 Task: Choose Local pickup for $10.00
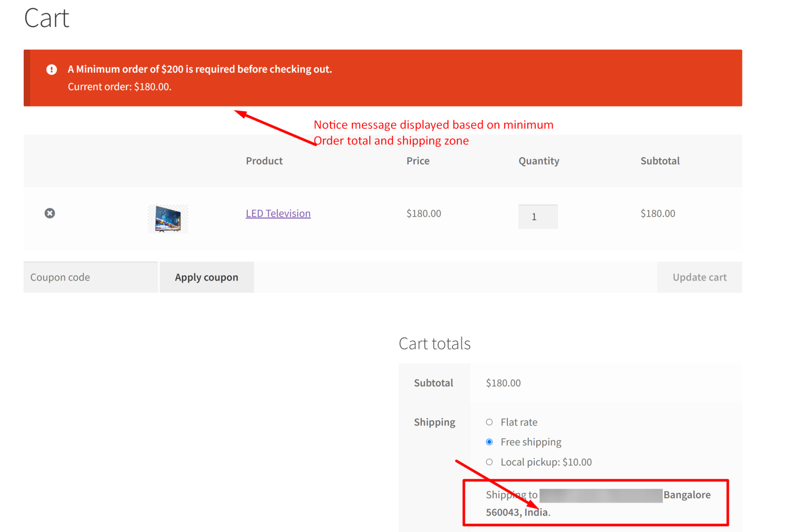point(489,462)
